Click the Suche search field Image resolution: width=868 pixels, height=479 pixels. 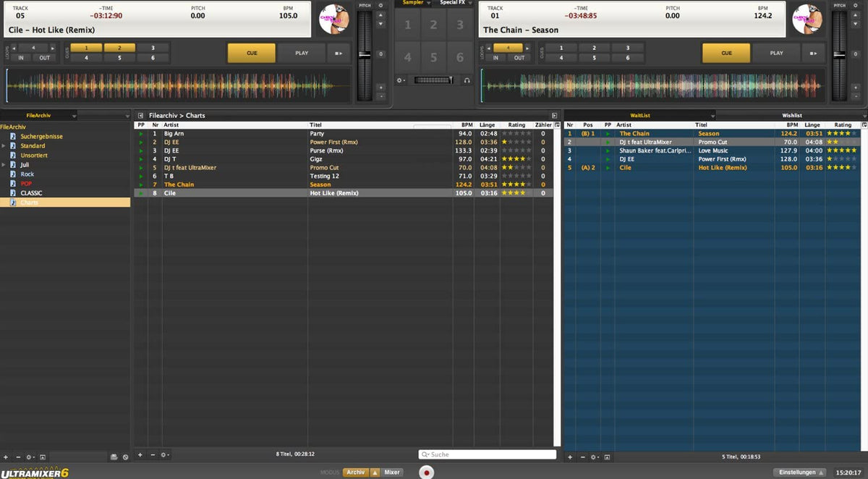click(x=488, y=454)
